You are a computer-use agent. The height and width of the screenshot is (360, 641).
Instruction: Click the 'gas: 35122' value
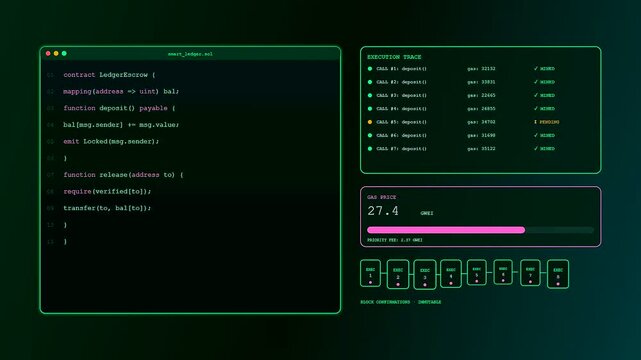tap(481, 149)
